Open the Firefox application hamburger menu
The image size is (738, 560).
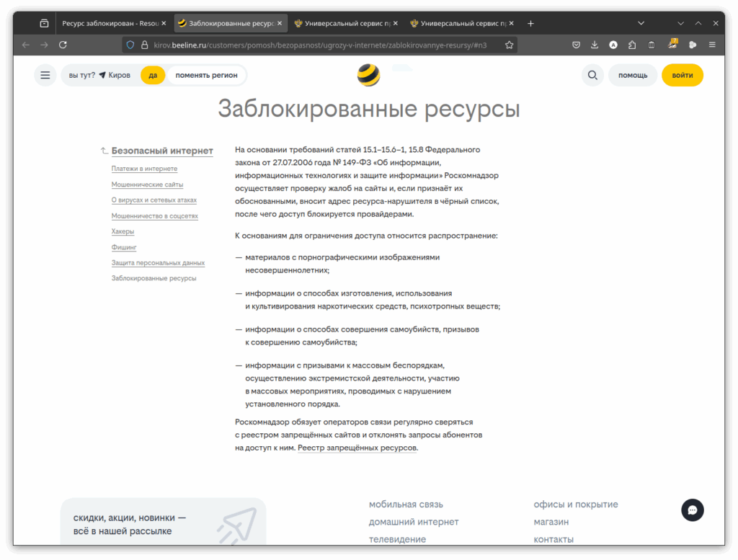click(712, 45)
